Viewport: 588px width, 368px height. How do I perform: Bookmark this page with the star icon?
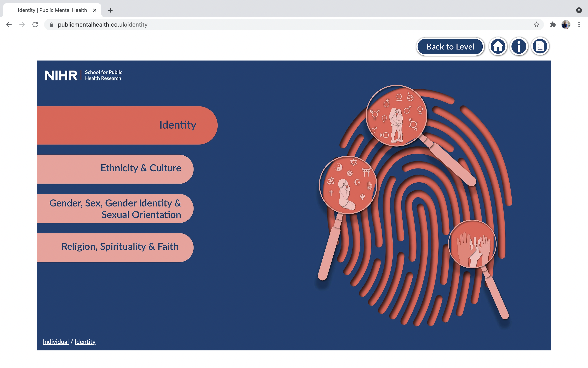537,25
